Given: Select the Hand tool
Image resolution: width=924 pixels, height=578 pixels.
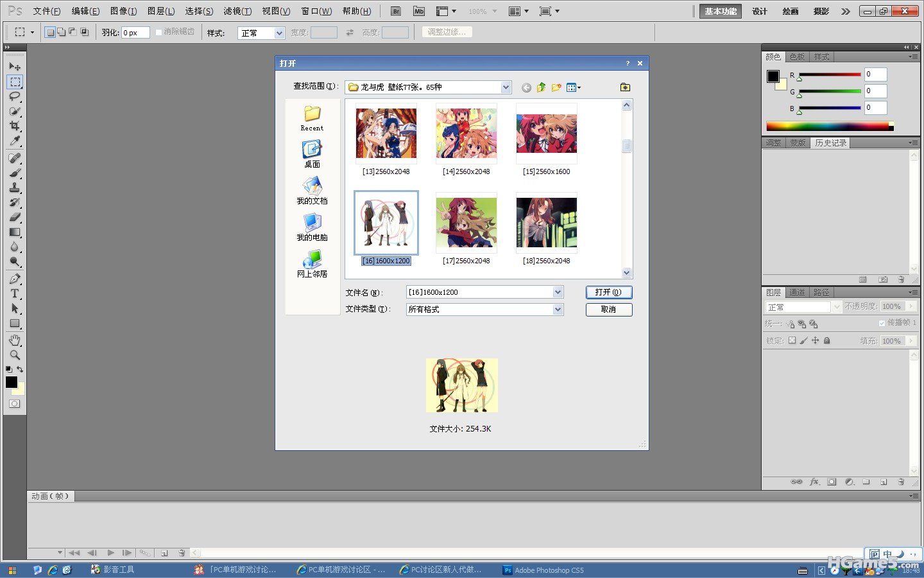Looking at the screenshot, I should 15,340.
